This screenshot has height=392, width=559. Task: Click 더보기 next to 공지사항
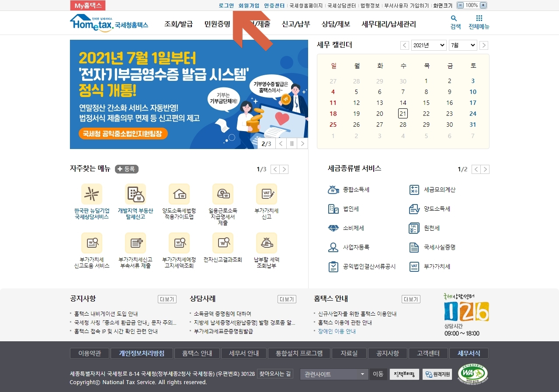tap(167, 299)
